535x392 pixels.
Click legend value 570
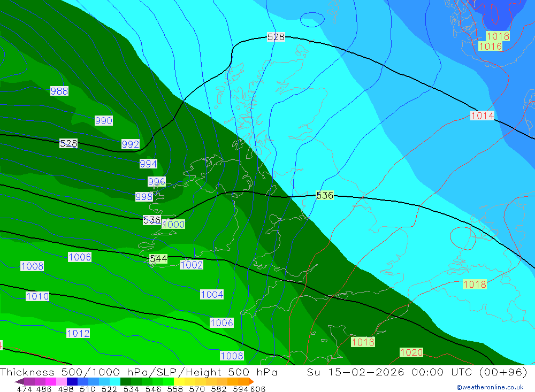[197, 389]
